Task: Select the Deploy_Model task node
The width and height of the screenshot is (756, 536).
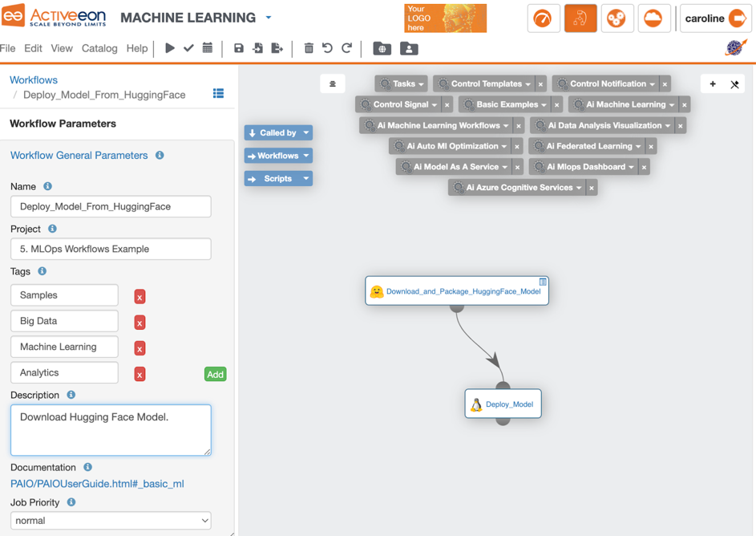Action: coord(503,404)
